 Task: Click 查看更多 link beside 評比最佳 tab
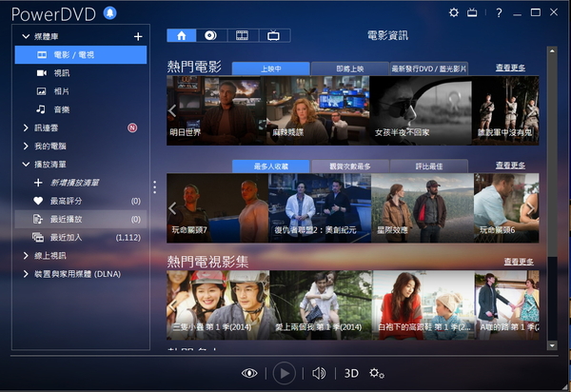pos(510,166)
